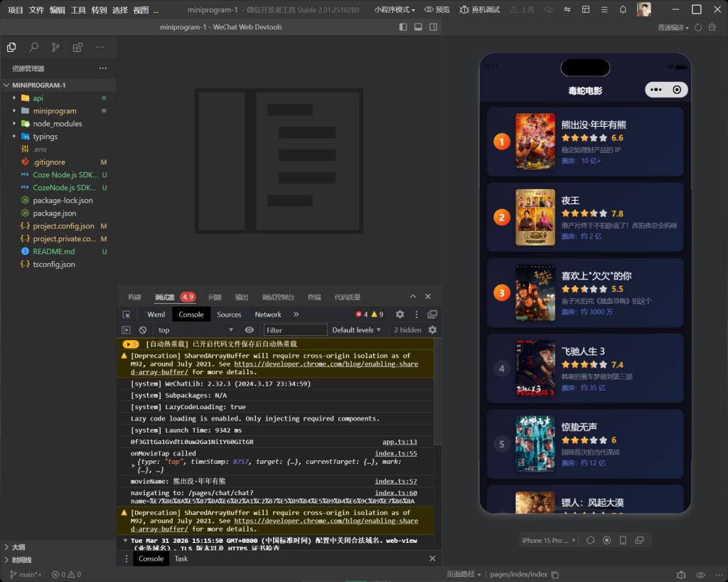Viewport: 728px width, 582px height.
Task: Open DevTools settings gear beside error counts
Action: pos(400,314)
